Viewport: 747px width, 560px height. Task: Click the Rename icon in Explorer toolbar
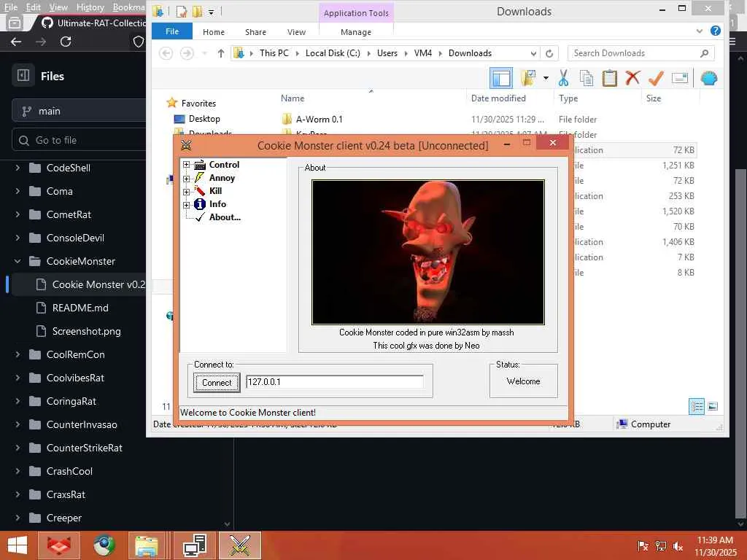tap(680, 77)
